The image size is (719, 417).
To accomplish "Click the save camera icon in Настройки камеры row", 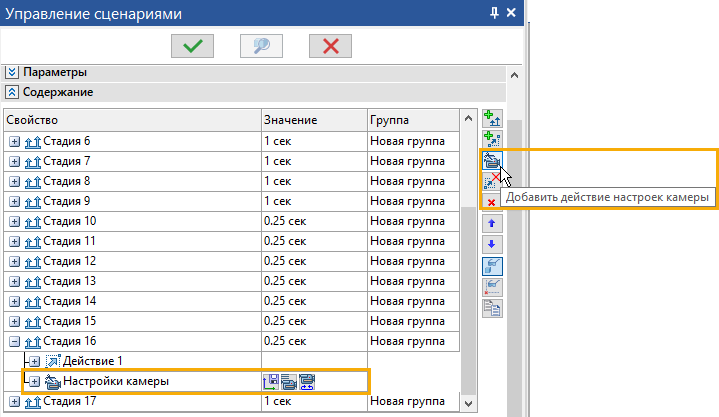I will (271, 381).
